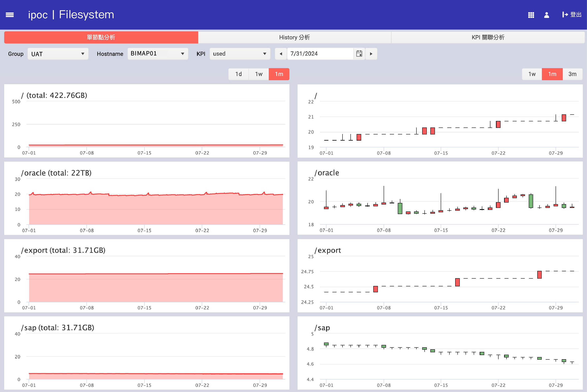Switch to History 分析 tab
The height and width of the screenshot is (392, 587).
[295, 37]
